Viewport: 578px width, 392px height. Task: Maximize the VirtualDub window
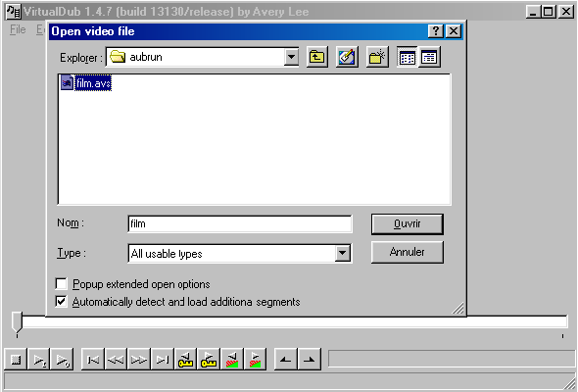click(x=549, y=12)
